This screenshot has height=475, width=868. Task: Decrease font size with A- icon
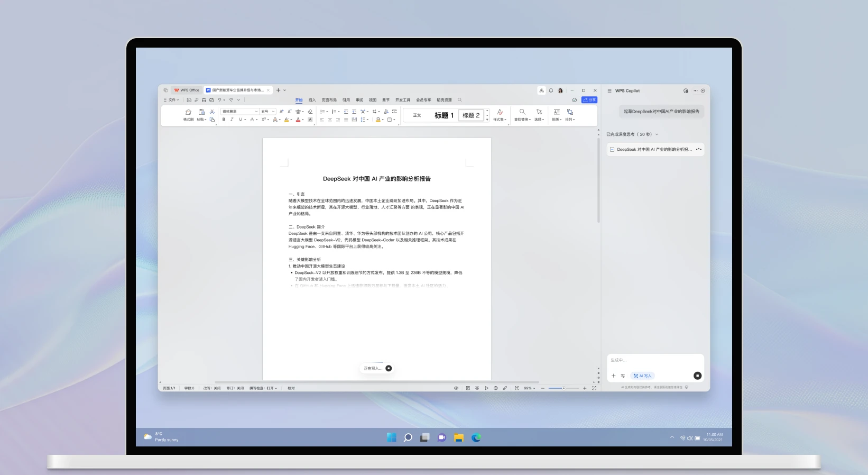pos(289,112)
